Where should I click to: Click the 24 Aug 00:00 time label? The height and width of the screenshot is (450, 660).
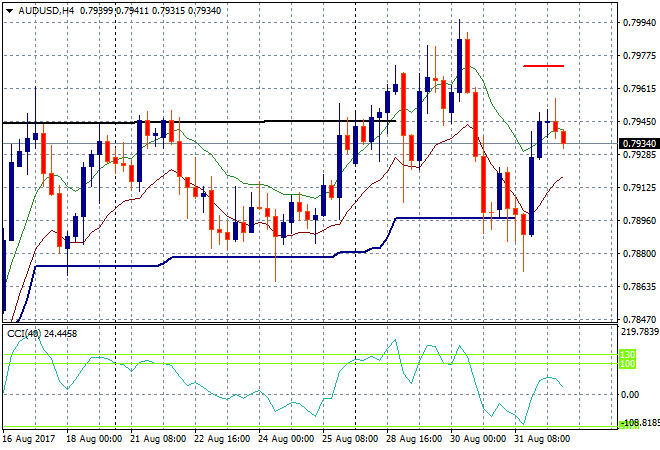pyautogui.click(x=286, y=439)
